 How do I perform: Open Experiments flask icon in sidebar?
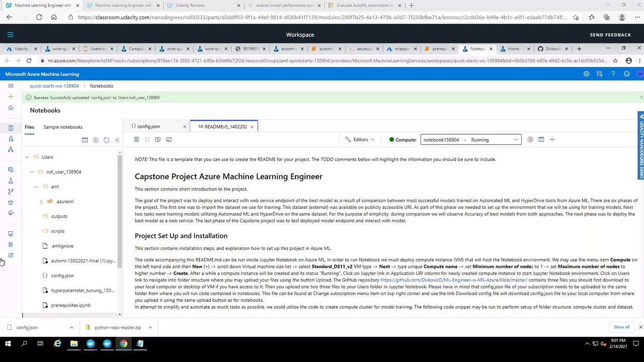click(x=11, y=180)
